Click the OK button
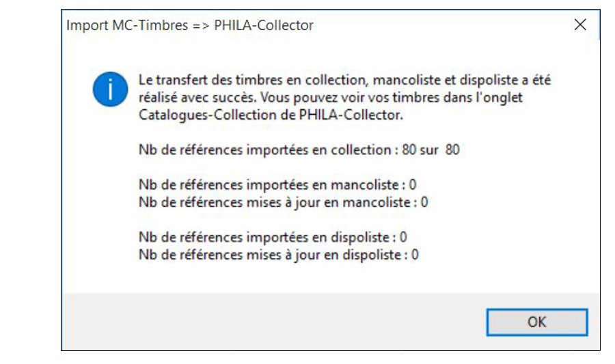615x364 pixels. (x=537, y=322)
